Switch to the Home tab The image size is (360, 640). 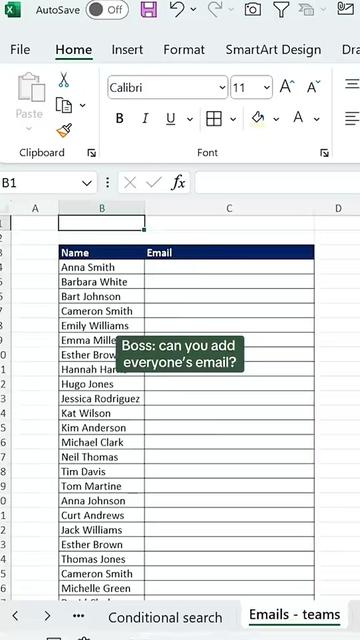click(73, 50)
